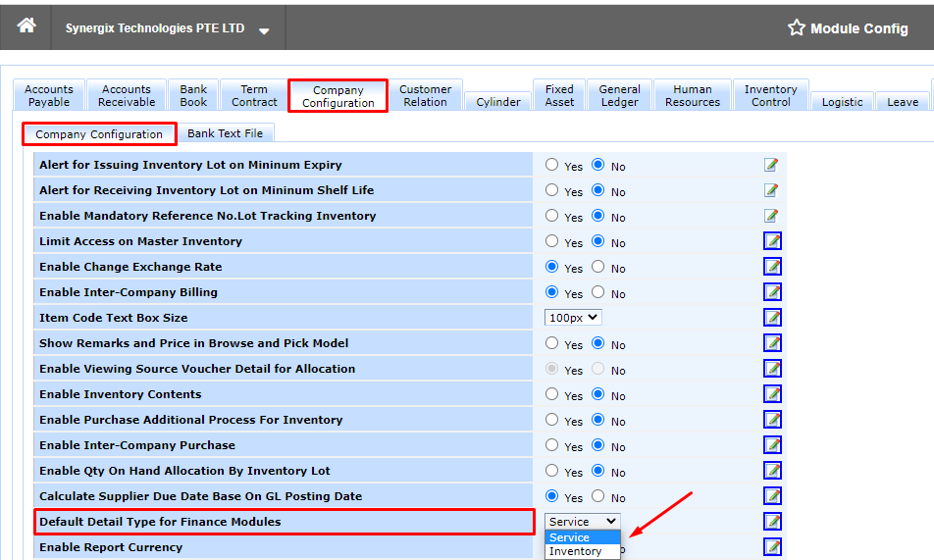The image size is (934, 560).
Task: Edit Alert for Receiving Inventory Lot row icon
Action: click(771, 190)
